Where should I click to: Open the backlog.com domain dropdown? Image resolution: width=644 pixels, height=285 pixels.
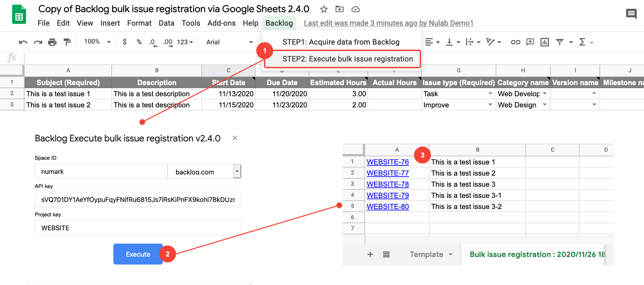click(237, 171)
